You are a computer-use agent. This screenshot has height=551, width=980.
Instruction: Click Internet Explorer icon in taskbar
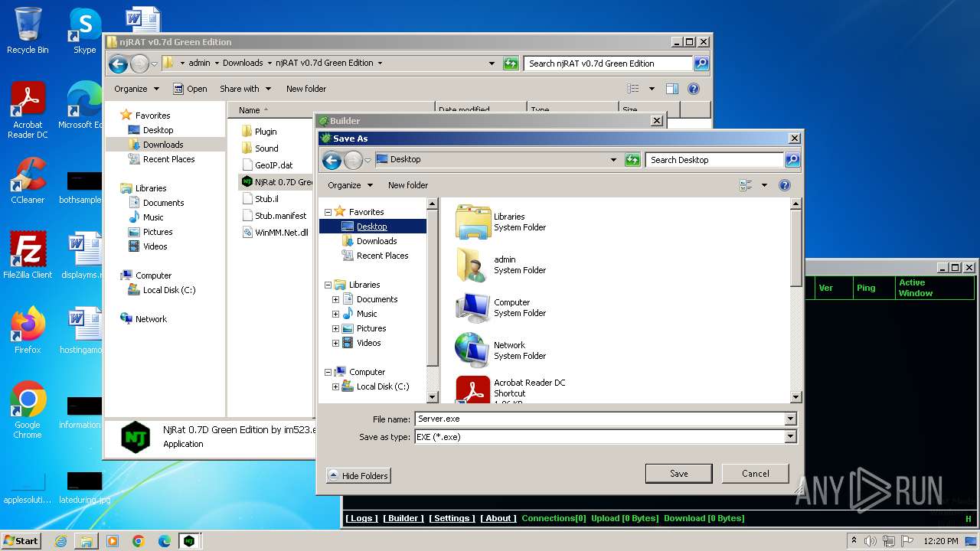[60, 541]
